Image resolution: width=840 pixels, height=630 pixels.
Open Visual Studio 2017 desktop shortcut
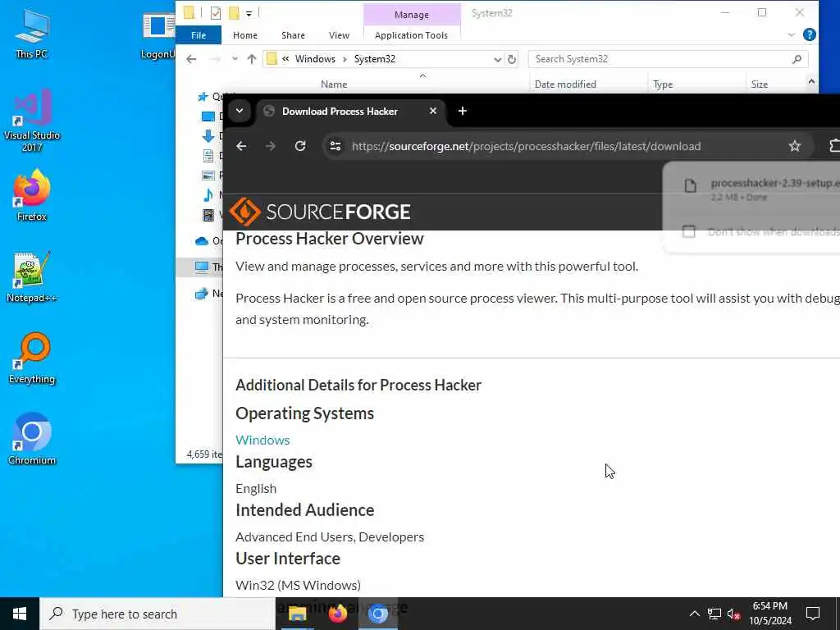[x=32, y=120]
